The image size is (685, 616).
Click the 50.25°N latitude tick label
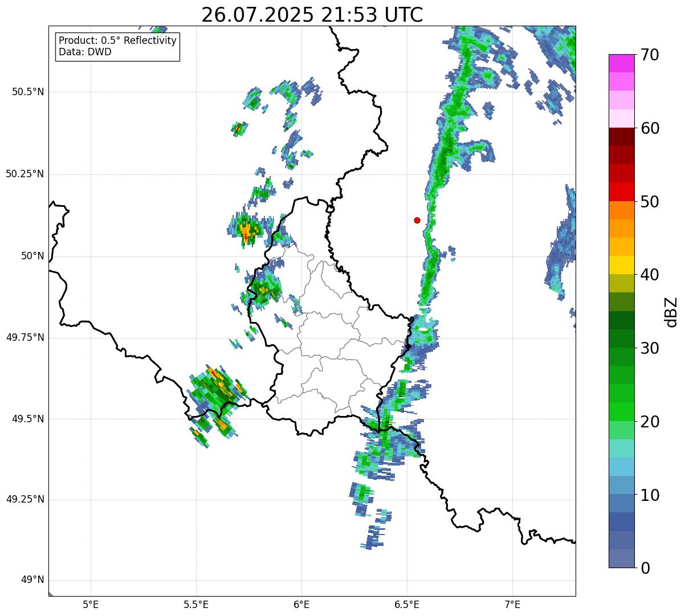coord(25,174)
